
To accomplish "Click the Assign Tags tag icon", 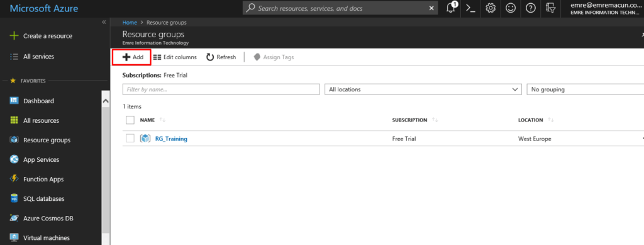I will point(257,57).
